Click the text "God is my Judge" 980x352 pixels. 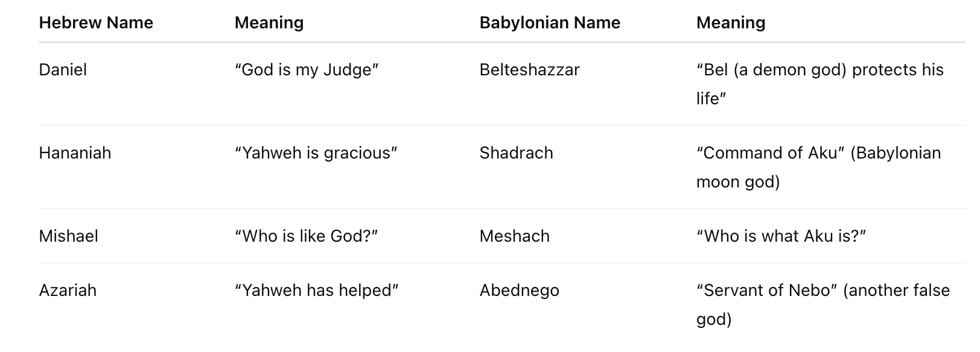point(307,70)
